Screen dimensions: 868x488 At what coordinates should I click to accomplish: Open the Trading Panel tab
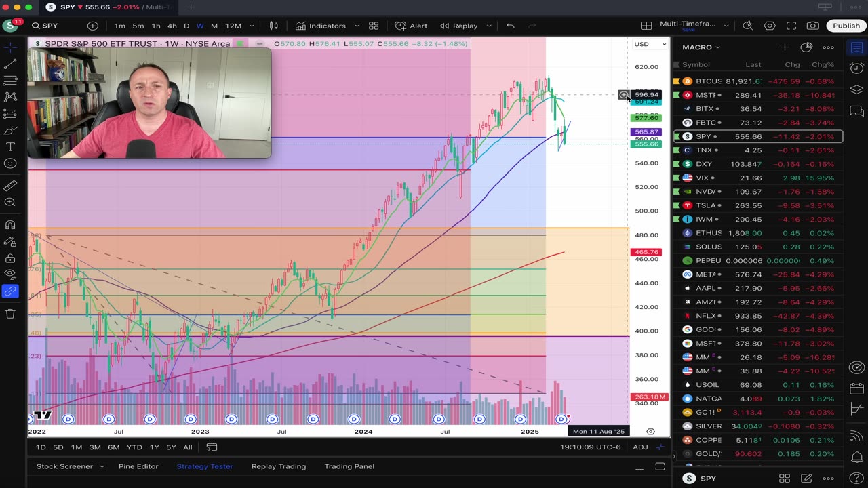349,466
